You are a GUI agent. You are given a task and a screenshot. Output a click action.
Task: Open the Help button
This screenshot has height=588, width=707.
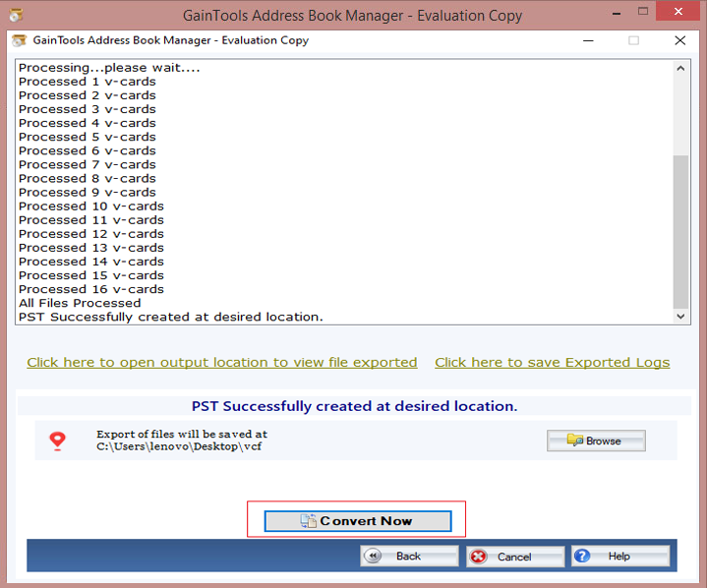tap(620, 556)
